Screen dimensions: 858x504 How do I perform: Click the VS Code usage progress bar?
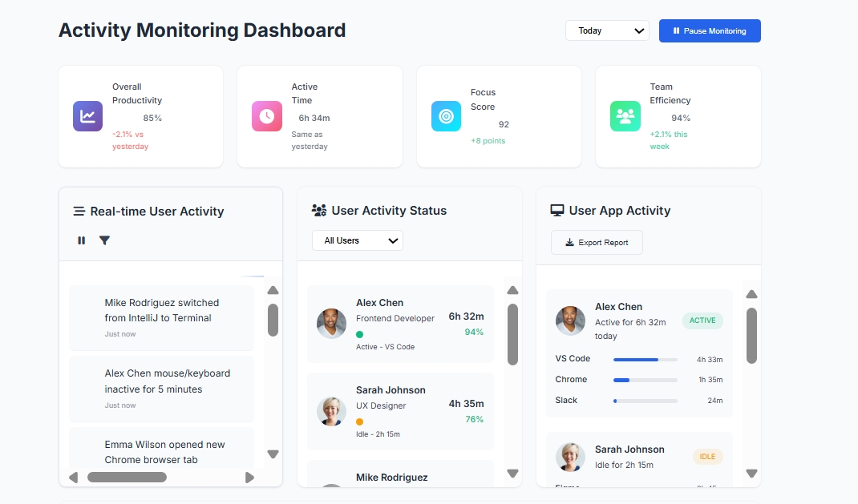pyautogui.click(x=645, y=360)
